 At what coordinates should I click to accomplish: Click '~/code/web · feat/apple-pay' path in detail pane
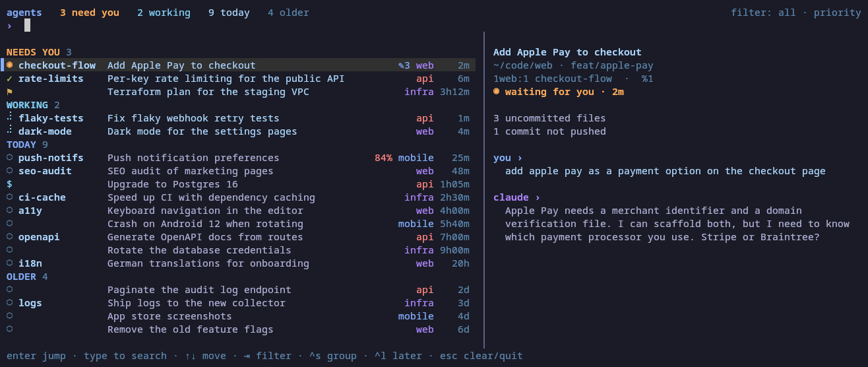[573, 65]
